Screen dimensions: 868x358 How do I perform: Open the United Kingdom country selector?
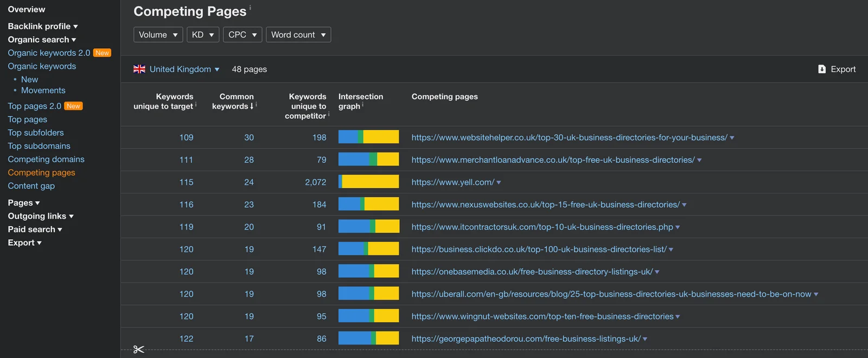[184, 69]
